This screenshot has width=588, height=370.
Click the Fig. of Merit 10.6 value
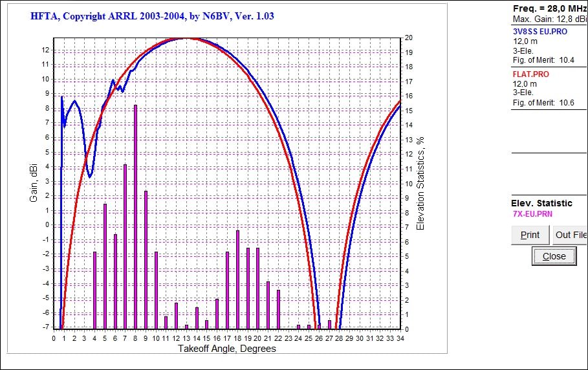[x=543, y=103]
